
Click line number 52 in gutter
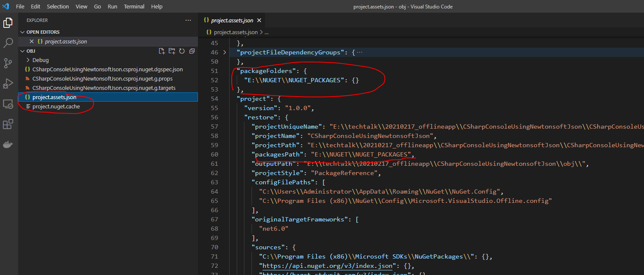[214, 80]
